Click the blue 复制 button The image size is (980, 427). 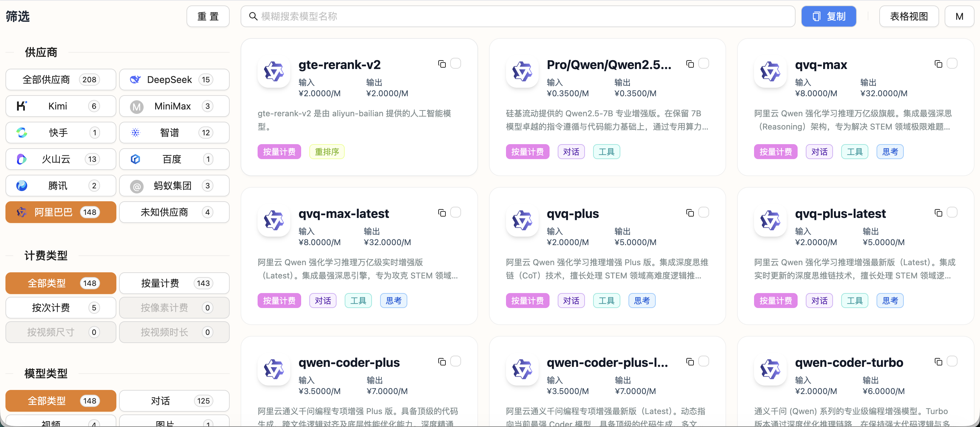828,16
